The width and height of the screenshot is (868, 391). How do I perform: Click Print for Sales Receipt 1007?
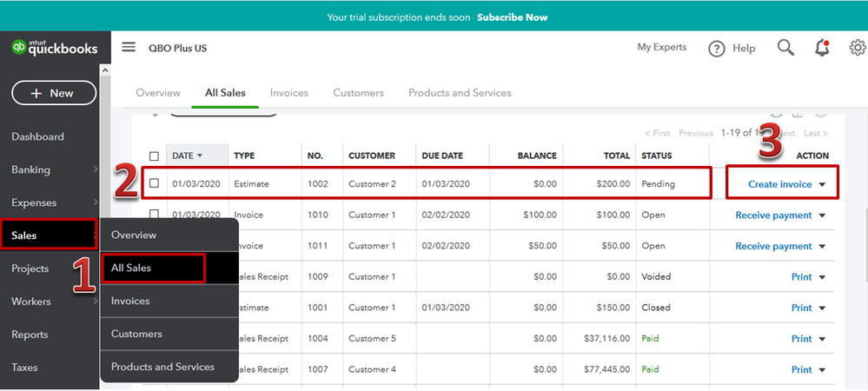[x=802, y=370]
